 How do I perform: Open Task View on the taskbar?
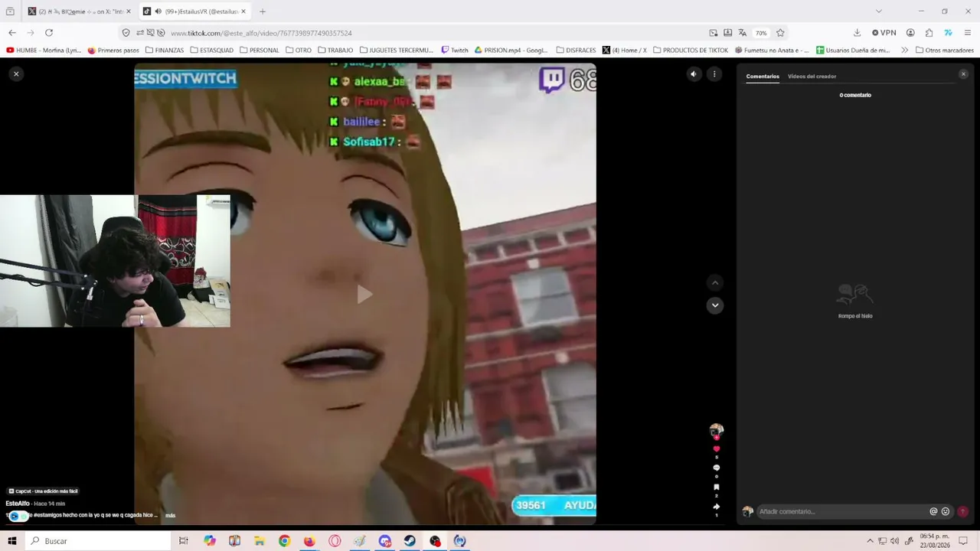click(x=184, y=541)
